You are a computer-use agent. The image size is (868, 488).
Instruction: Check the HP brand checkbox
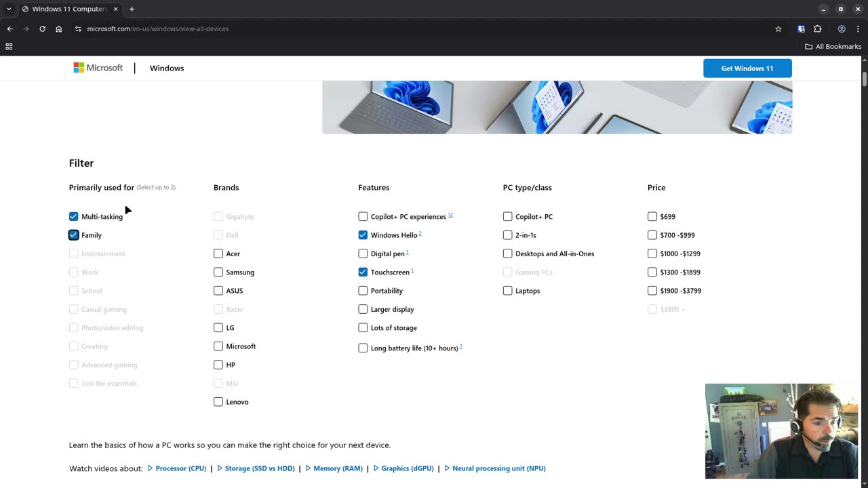point(218,365)
